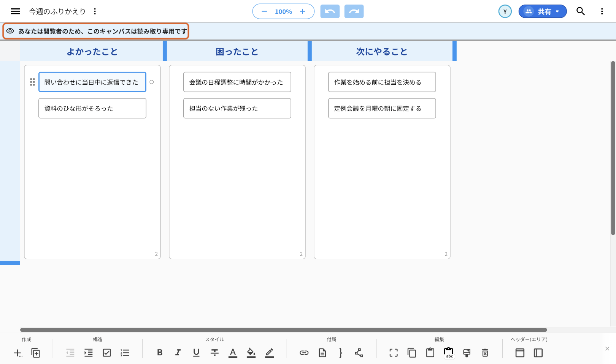This screenshot has width=616, height=364.
Task: Open search with the magnifier icon
Action: point(581,11)
